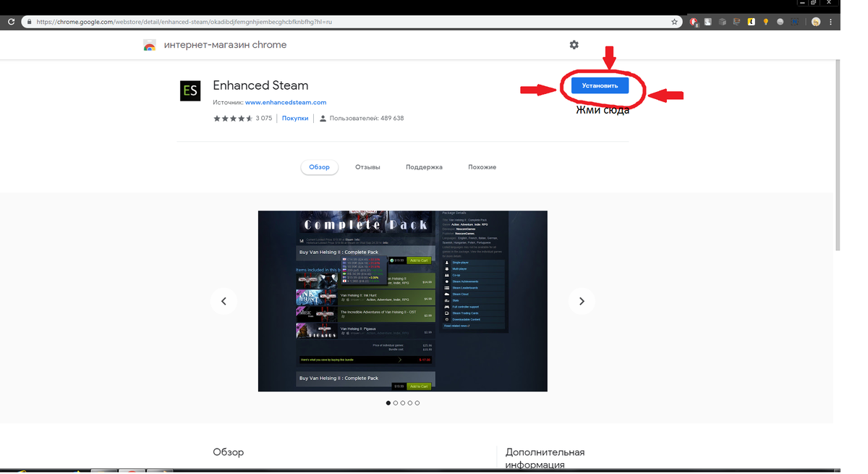
Task: Click the 3 075 ratings count
Action: click(264, 118)
